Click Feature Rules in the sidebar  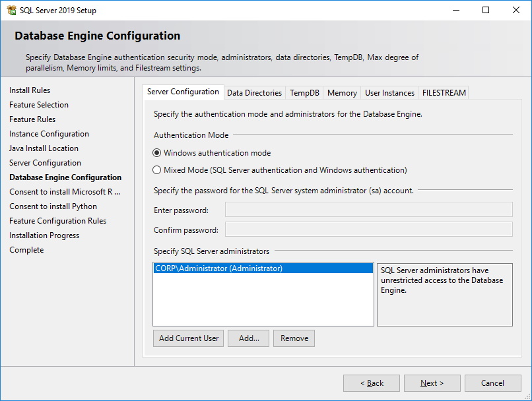32,119
